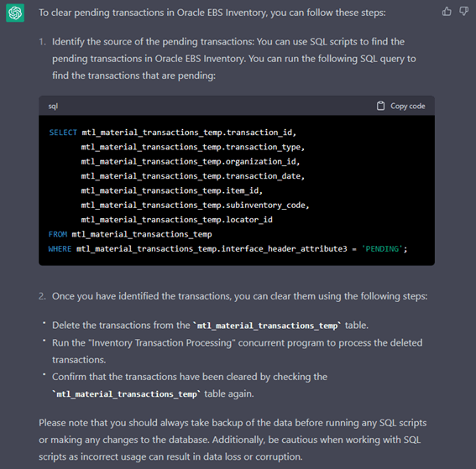Click the 'Please note' backup warning paragraph
Image resolution: width=476 pixels, height=469 pixels.
[233, 440]
